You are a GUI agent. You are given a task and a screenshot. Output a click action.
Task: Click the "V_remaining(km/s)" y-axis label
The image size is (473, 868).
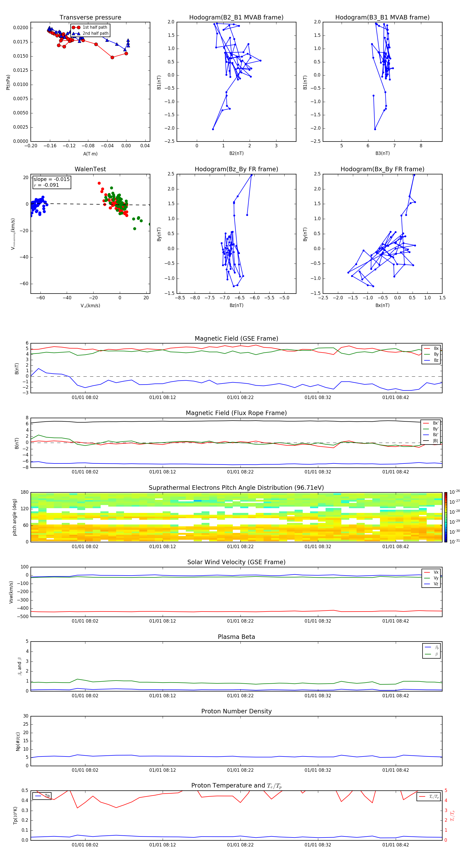pos(13,234)
